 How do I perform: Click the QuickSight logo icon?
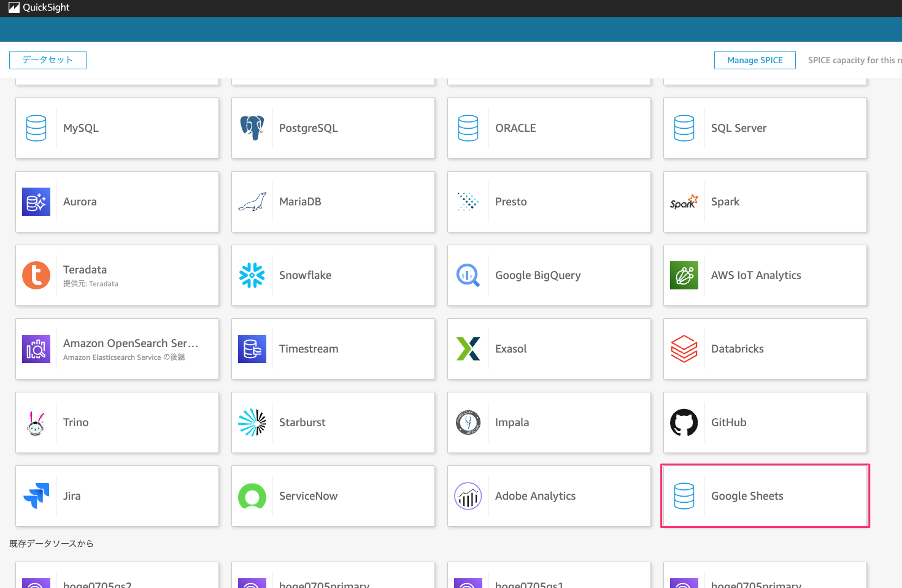(13, 7)
